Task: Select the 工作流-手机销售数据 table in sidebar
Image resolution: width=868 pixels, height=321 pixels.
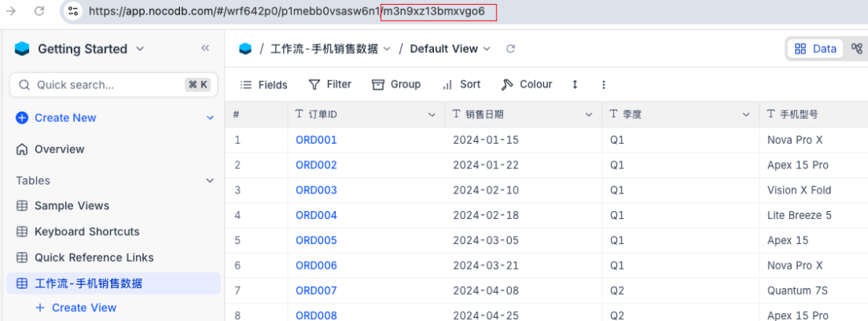Action: (x=113, y=283)
